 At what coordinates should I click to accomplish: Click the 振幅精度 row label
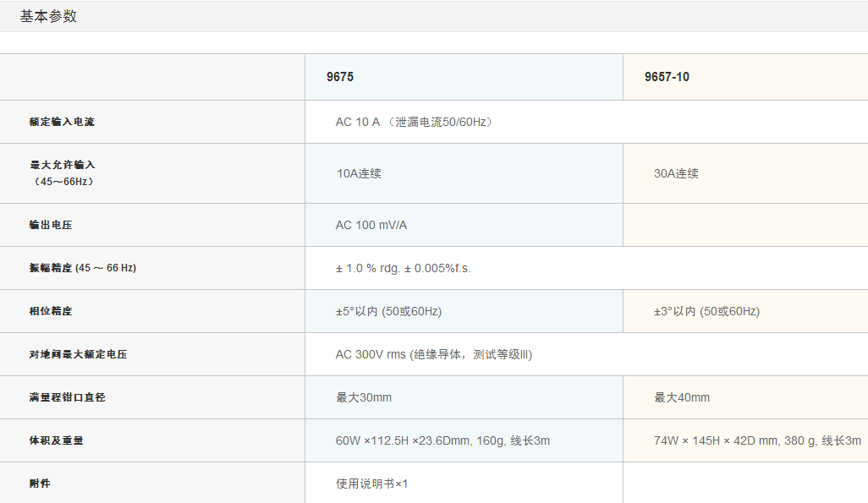point(82,268)
